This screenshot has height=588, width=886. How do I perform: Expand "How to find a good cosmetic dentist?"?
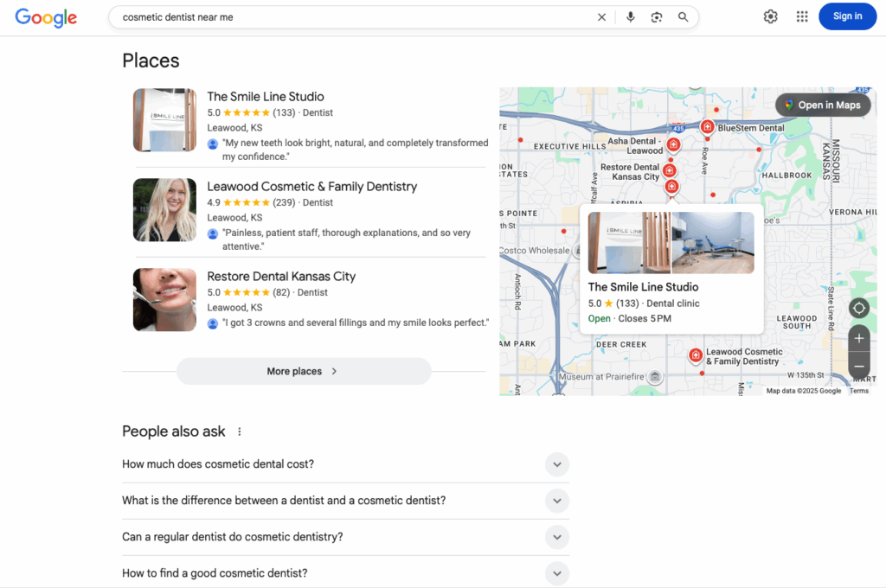click(x=557, y=572)
